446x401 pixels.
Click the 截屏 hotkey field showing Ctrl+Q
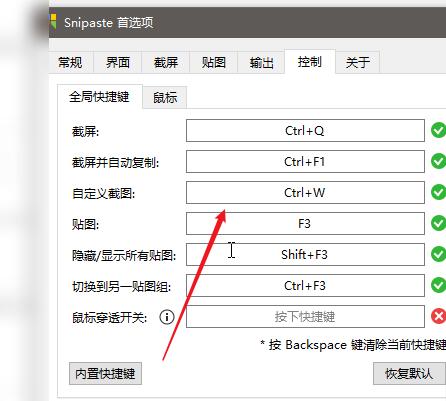(x=305, y=131)
